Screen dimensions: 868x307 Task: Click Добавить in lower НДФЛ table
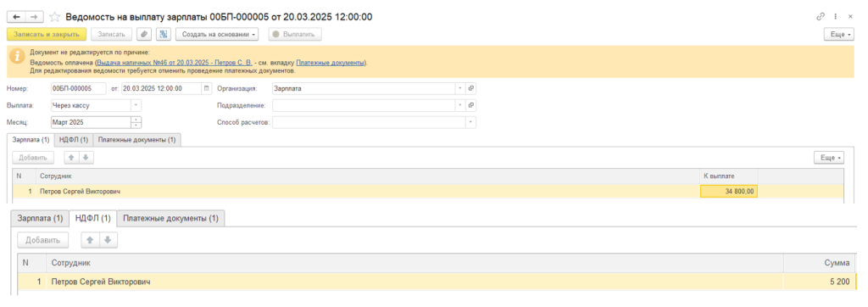click(42, 240)
